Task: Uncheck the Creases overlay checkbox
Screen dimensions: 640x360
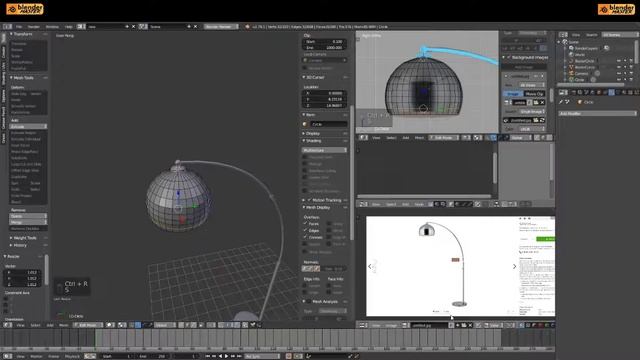Action: (x=305, y=237)
